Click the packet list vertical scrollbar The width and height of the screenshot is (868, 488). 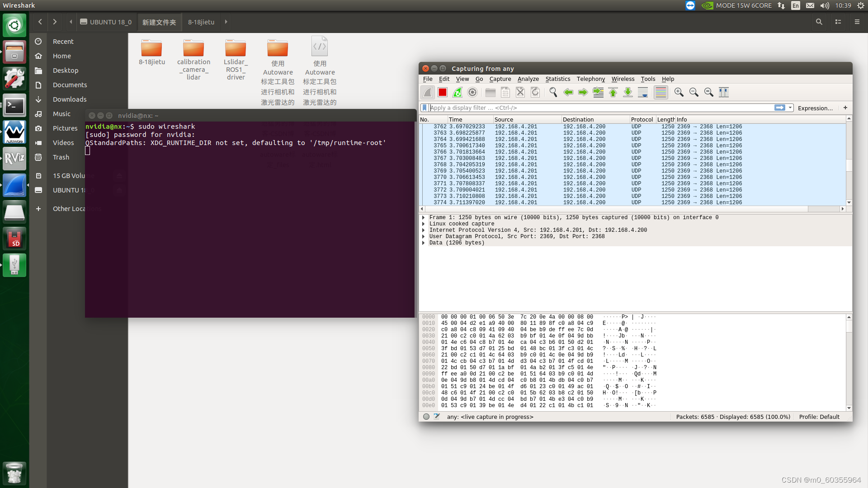[849, 165]
